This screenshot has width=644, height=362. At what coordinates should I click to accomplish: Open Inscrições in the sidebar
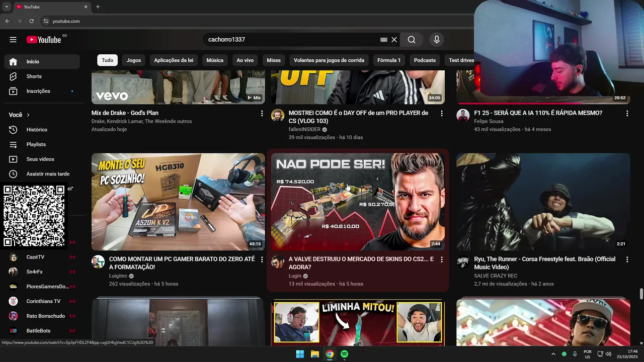click(x=42, y=91)
